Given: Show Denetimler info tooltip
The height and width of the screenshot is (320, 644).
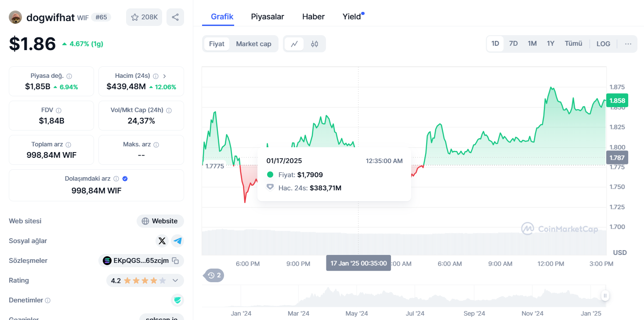Looking at the screenshot, I should pyautogui.click(x=48, y=301).
